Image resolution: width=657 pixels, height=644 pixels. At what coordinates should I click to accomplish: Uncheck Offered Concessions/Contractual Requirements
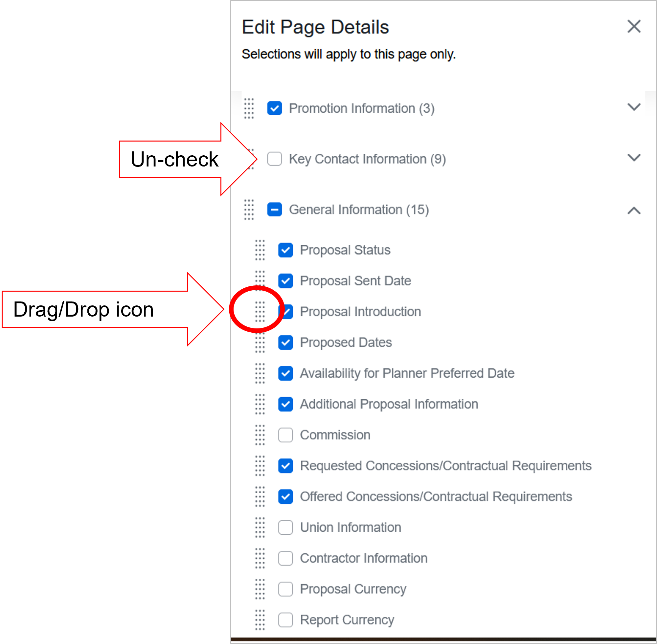pos(285,497)
